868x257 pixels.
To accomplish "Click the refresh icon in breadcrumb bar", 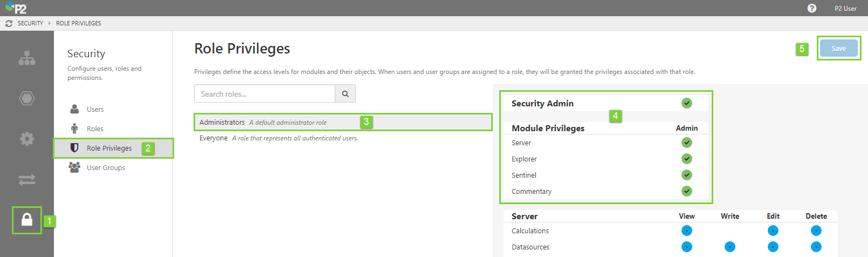I will coord(9,23).
